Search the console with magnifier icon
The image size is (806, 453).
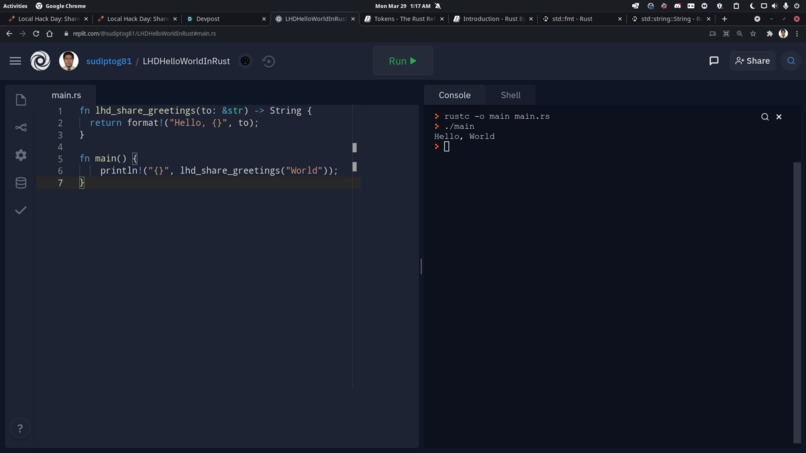[x=765, y=117]
